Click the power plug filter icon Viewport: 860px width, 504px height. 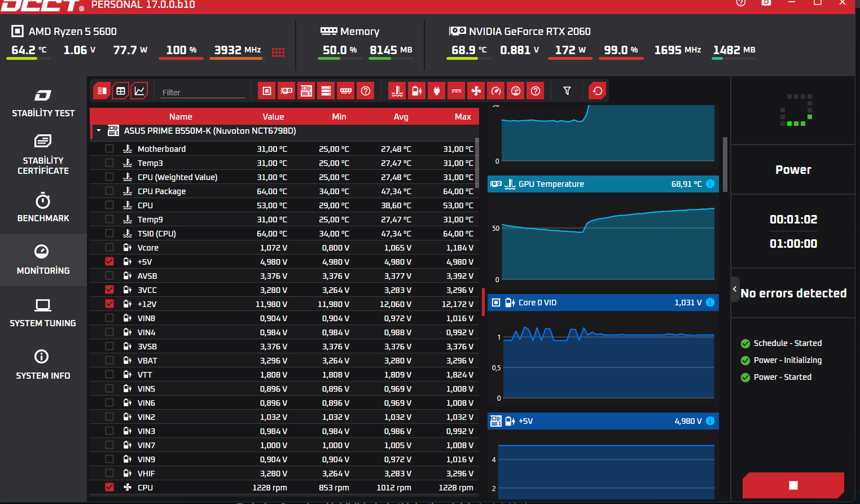pyautogui.click(x=437, y=91)
